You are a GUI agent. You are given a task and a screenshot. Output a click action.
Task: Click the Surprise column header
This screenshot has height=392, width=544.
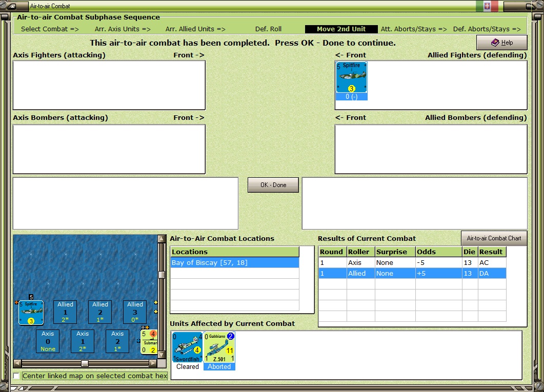click(x=395, y=252)
